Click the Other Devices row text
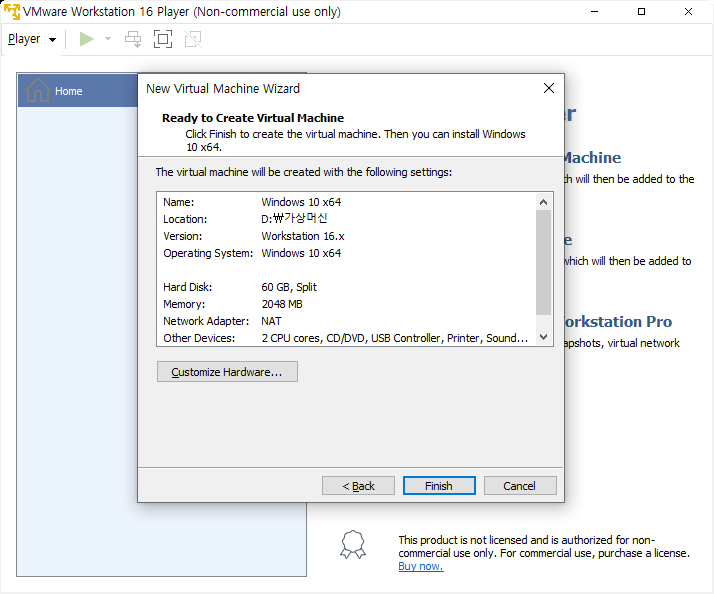Image resolution: width=714 pixels, height=594 pixels. pyautogui.click(x=346, y=338)
